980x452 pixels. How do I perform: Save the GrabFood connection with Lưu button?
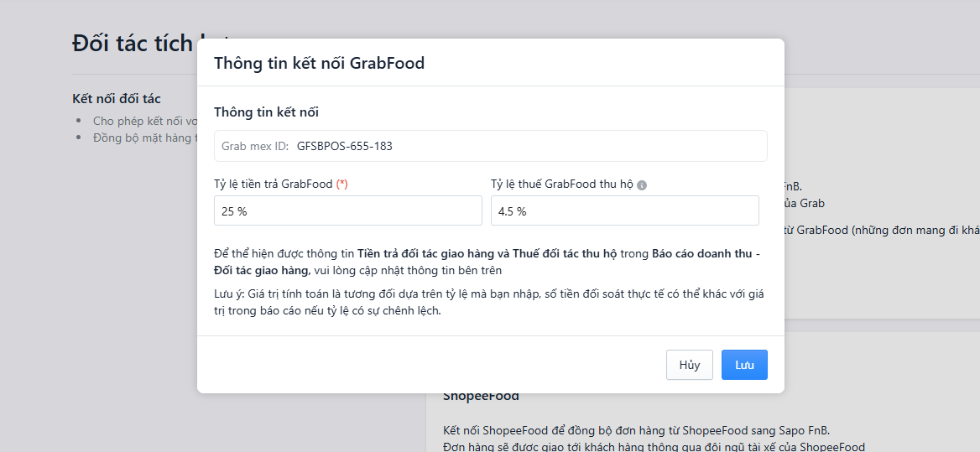coord(744,365)
